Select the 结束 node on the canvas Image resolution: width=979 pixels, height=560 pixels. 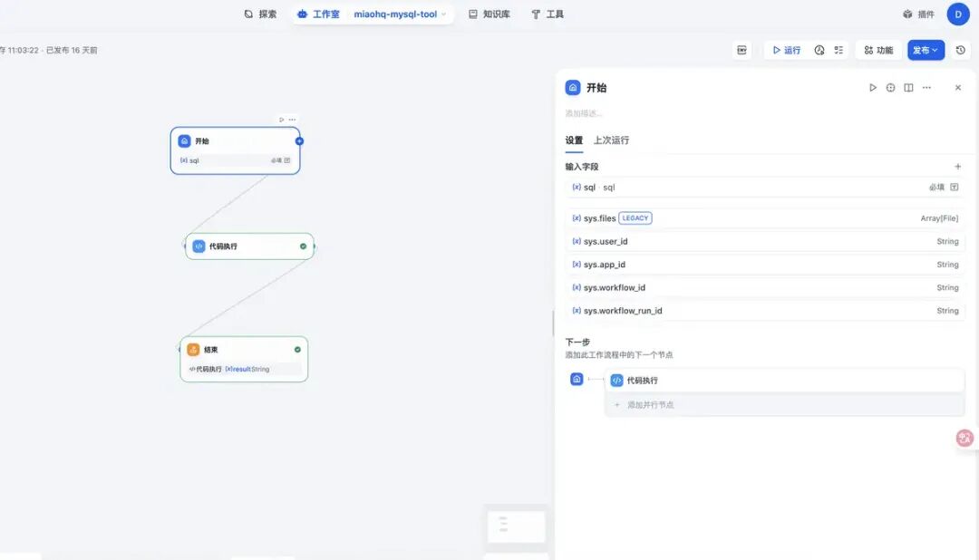click(244, 359)
